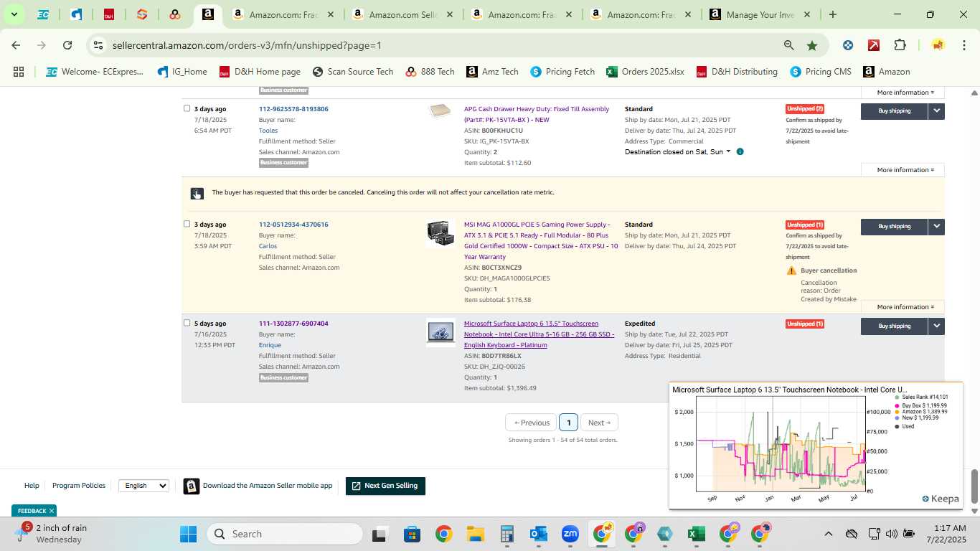The height and width of the screenshot is (551, 980).
Task: Select checkbox for order 112-0512934-4370616
Action: point(187,224)
